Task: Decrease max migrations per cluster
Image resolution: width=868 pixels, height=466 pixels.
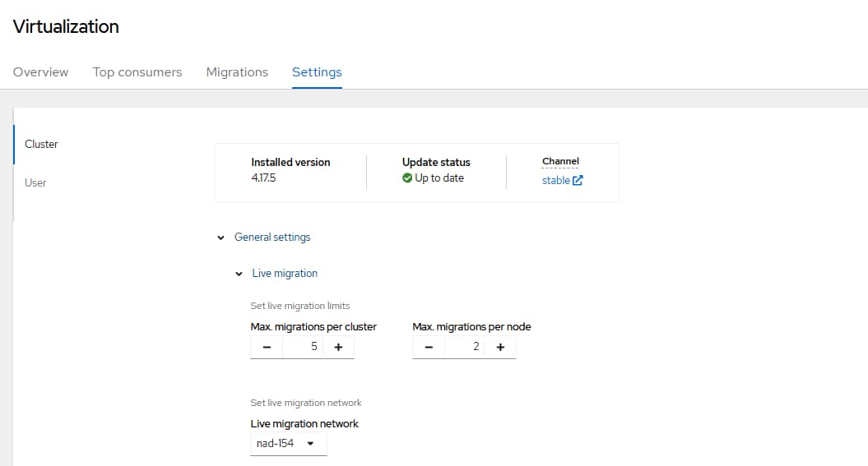Action: pos(267,347)
